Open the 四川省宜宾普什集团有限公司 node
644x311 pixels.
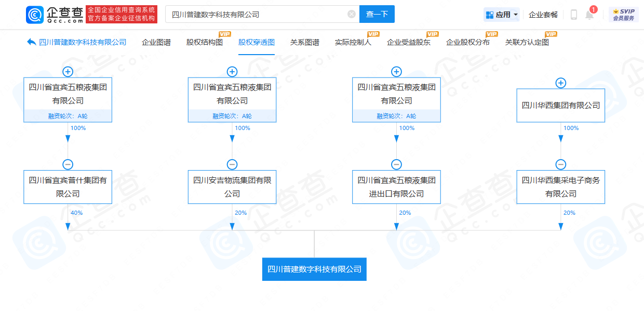pos(68,187)
